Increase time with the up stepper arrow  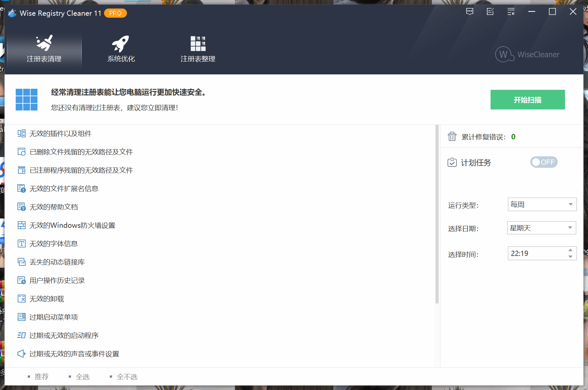point(571,250)
